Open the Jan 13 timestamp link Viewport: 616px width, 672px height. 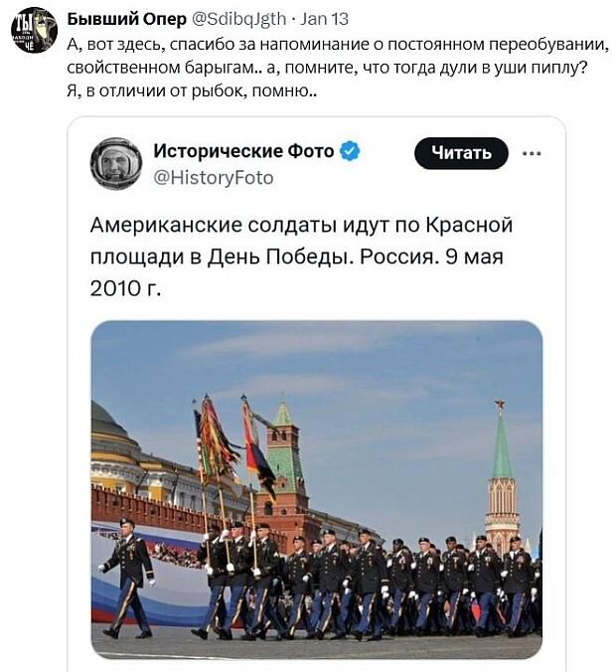click(324, 19)
